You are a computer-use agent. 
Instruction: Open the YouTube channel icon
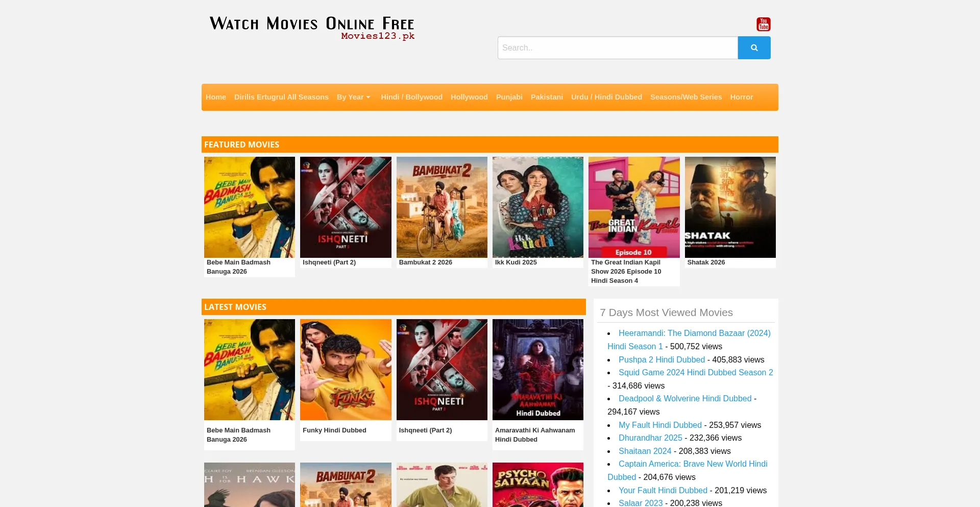[x=763, y=24]
